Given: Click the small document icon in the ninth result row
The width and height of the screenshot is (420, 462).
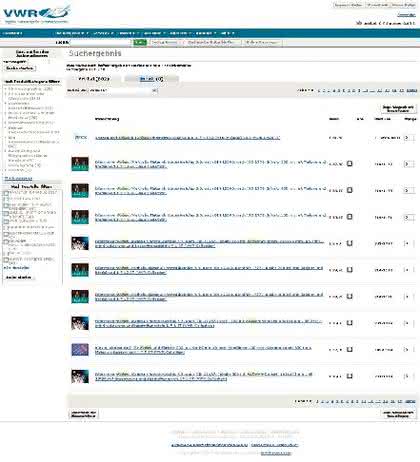Looking at the screenshot, I should click(x=349, y=349).
